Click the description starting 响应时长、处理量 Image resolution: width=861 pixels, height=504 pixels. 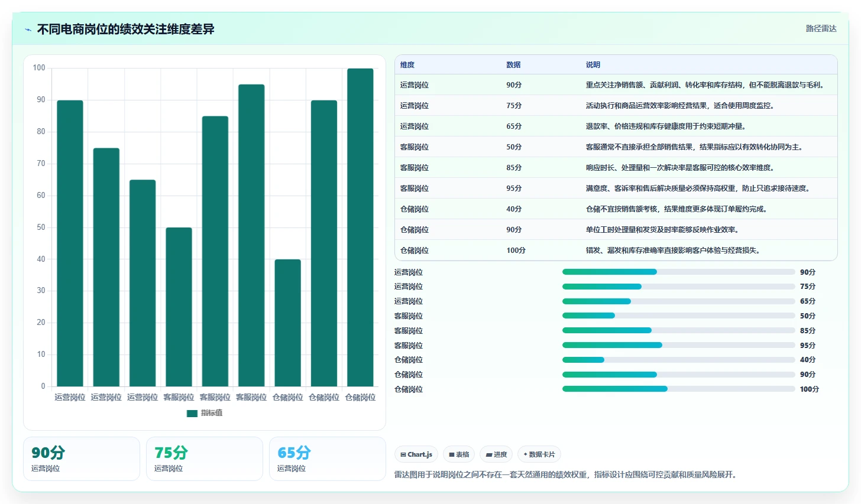tap(680, 168)
